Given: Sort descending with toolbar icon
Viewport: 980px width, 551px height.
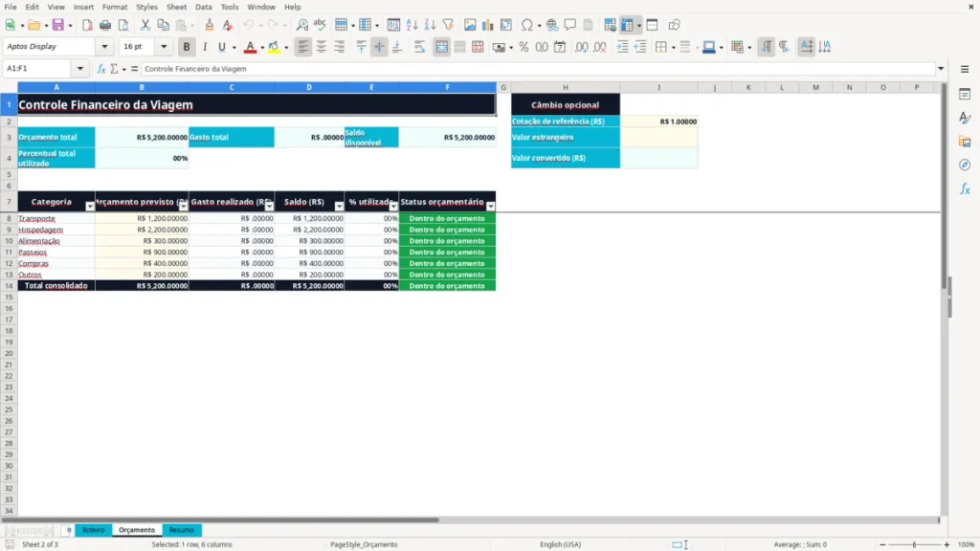Looking at the screenshot, I should tap(430, 25).
